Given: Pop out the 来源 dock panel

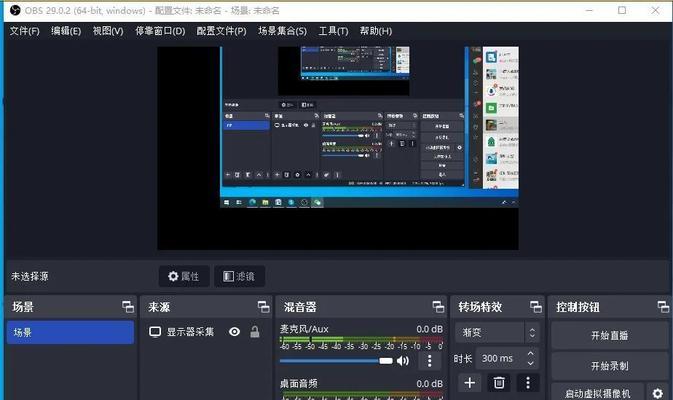Looking at the screenshot, I should click(x=264, y=307).
